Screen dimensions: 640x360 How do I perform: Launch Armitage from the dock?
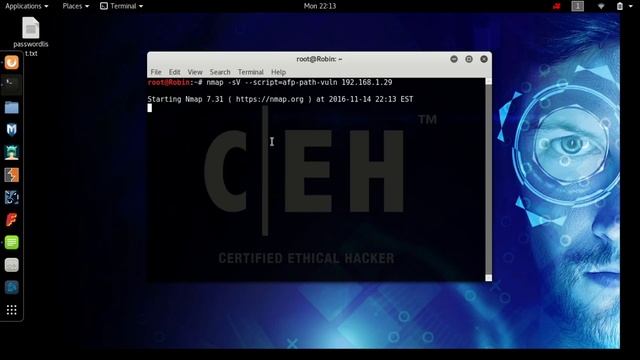coord(11,152)
